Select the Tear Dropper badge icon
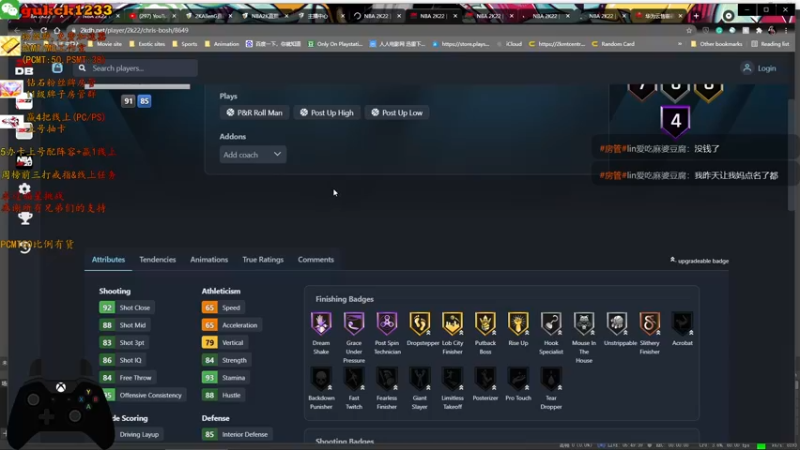 [551, 379]
